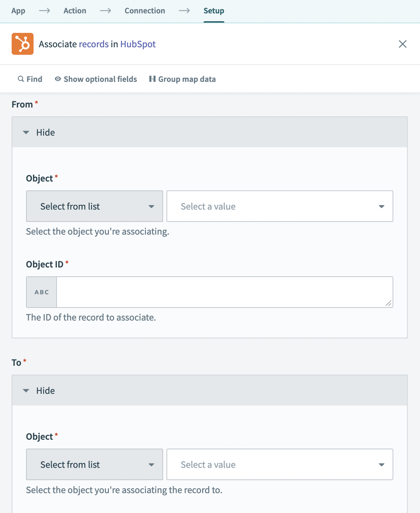
Task: Click the Find magnifier icon
Action: [21, 79]
